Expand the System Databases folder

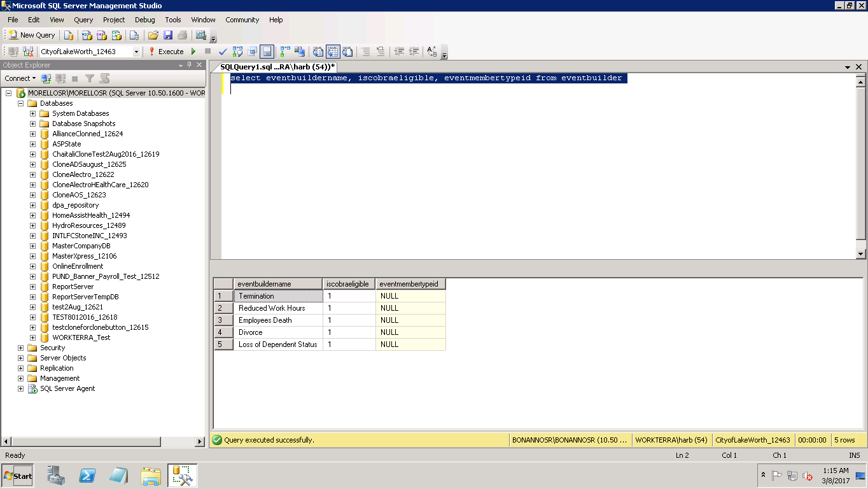tap(32, 113)
